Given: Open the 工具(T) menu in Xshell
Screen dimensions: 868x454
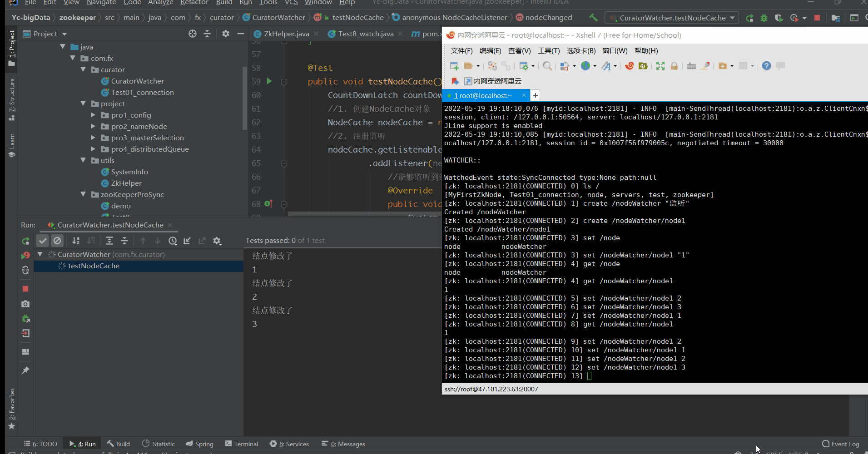Looking at the screenshot, I should (548, 51).
